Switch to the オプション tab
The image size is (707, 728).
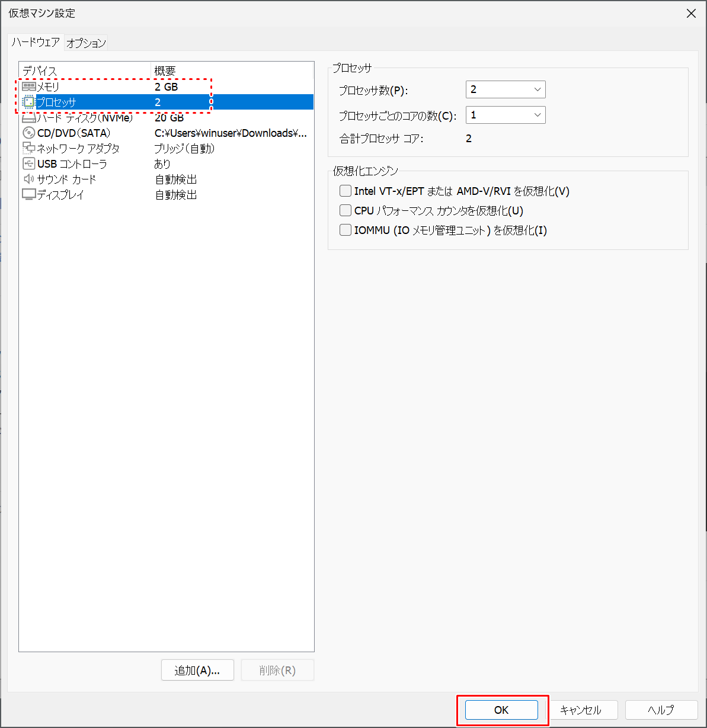[85, 43]
